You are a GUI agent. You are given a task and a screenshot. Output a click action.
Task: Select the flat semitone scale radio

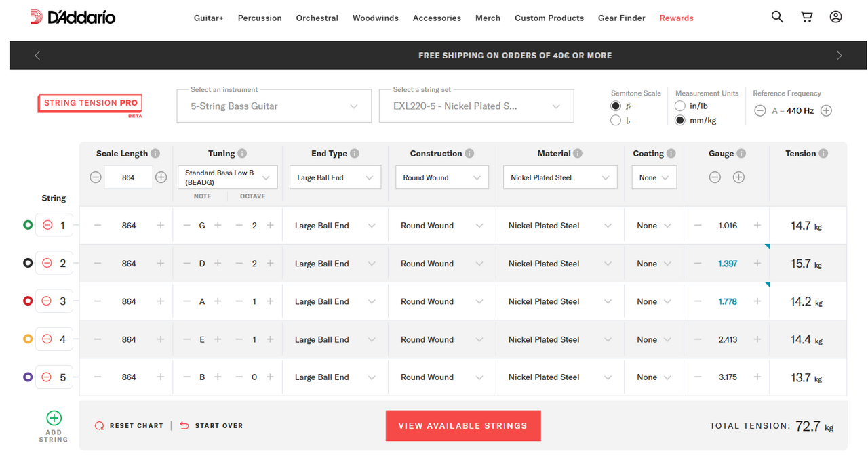pos(616,121)
